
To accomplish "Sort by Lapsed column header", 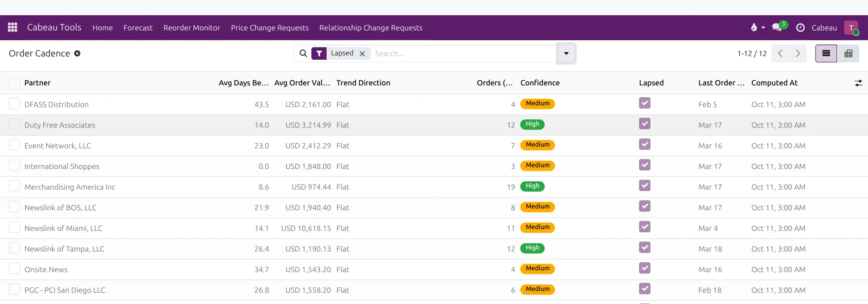I will (x=651, y=83).
